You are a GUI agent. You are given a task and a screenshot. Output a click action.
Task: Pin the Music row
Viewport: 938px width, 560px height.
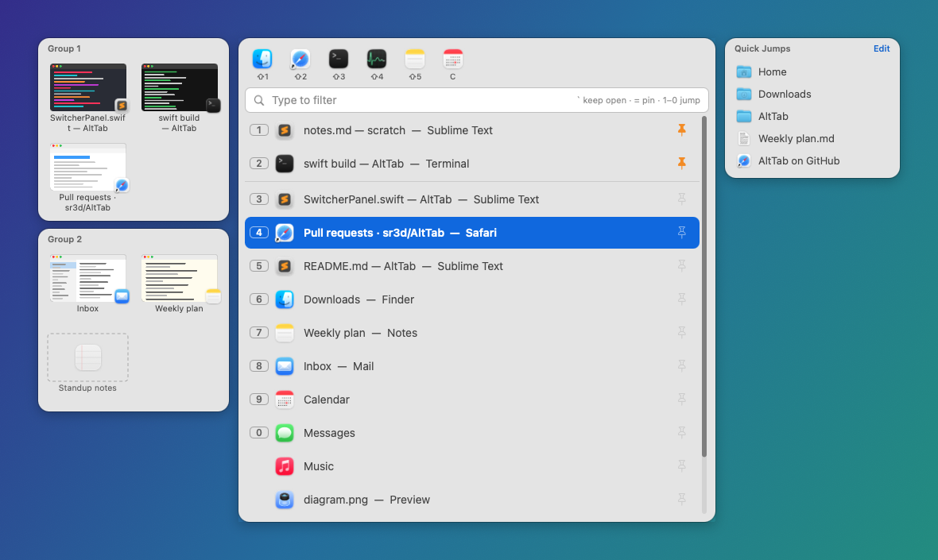(681, 466)
